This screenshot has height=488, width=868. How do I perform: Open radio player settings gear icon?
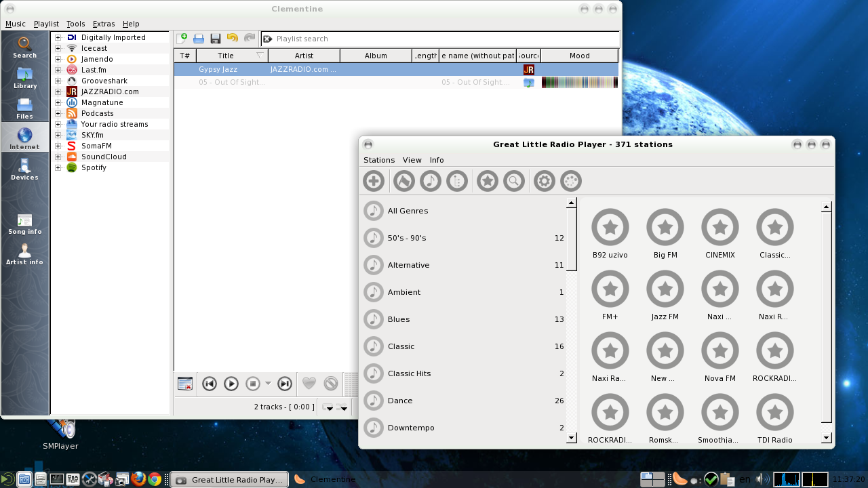pyautogui.click(x=545, y=181)
